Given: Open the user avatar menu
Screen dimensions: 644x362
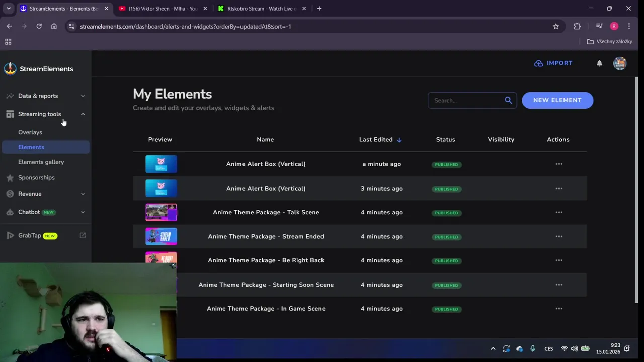Looking at the screenshot, I should 620,63.
